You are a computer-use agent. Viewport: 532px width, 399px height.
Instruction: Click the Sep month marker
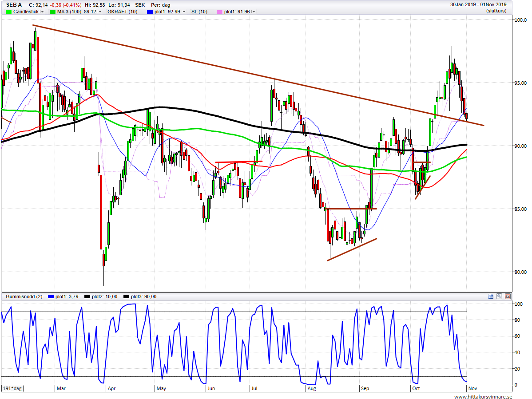pyautogui.click(x=365, y=388)
